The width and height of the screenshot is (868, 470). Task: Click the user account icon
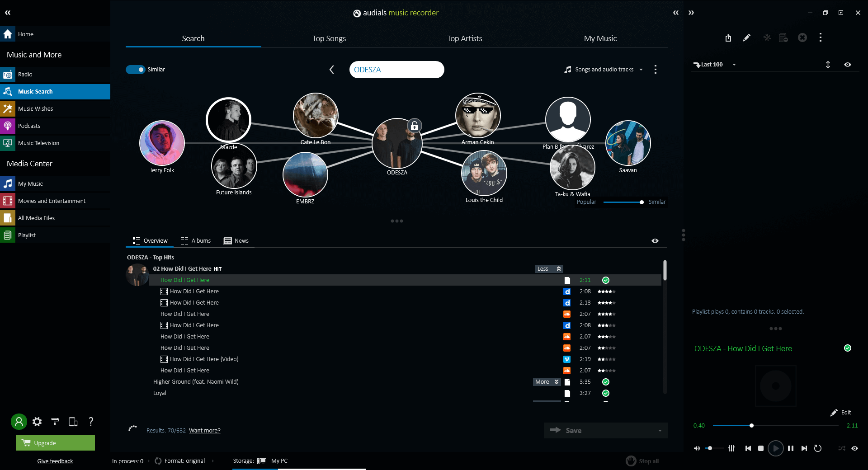point(19,422)
